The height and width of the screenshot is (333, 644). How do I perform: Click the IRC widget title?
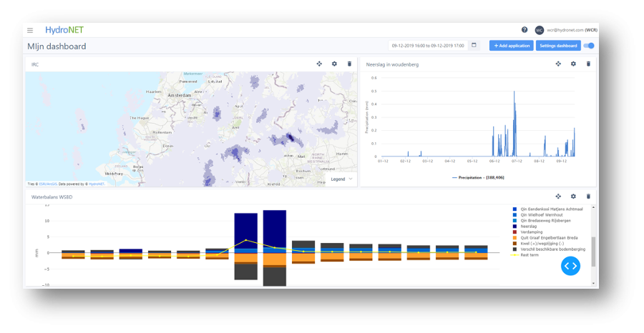pos(35,64)
